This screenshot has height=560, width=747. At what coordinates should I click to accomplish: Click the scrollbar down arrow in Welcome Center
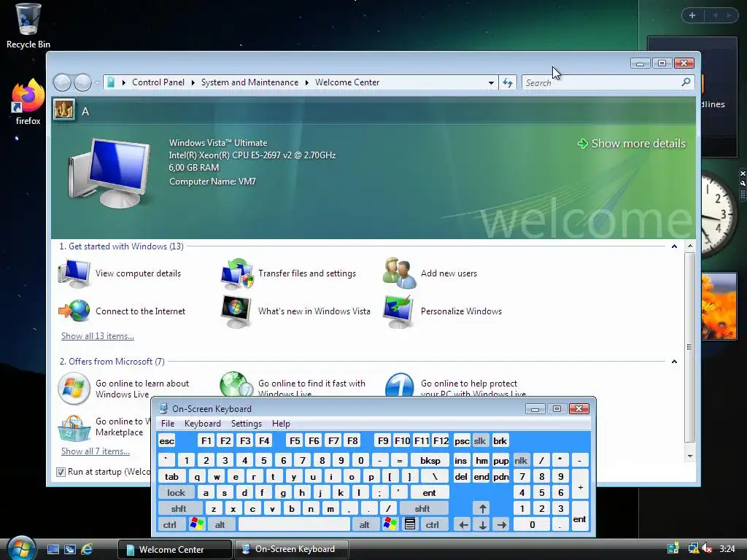click(x=689, y=456)
